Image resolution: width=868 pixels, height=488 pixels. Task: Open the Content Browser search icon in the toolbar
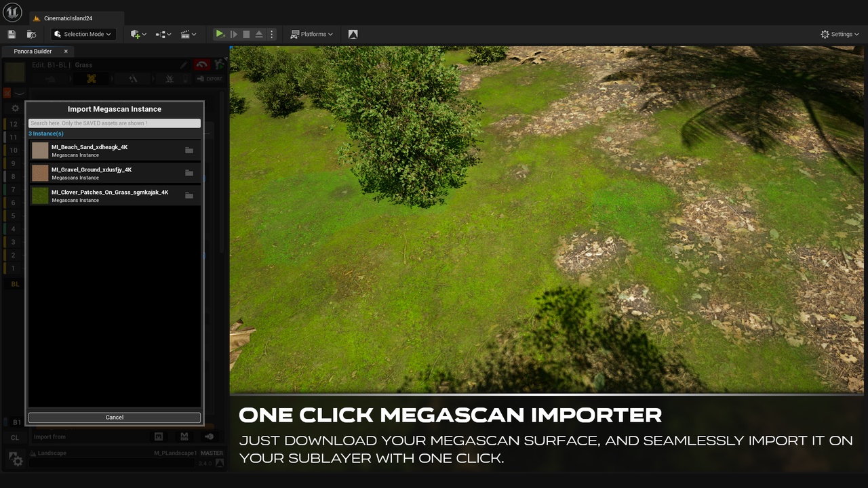31,34
